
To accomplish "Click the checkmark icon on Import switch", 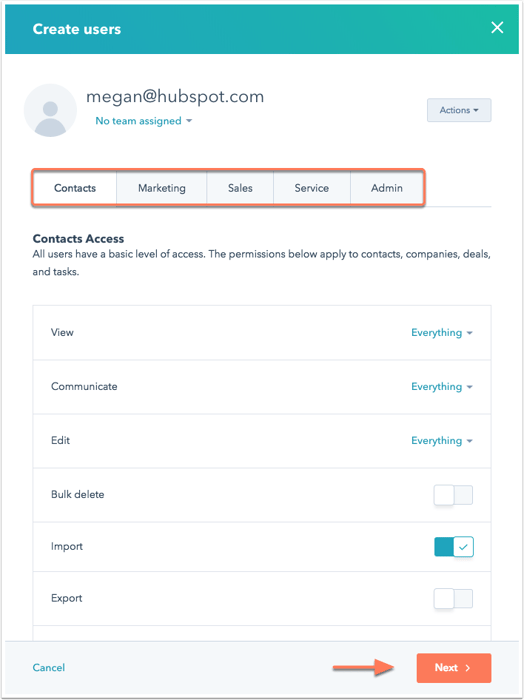I will [x=463, y=547].
